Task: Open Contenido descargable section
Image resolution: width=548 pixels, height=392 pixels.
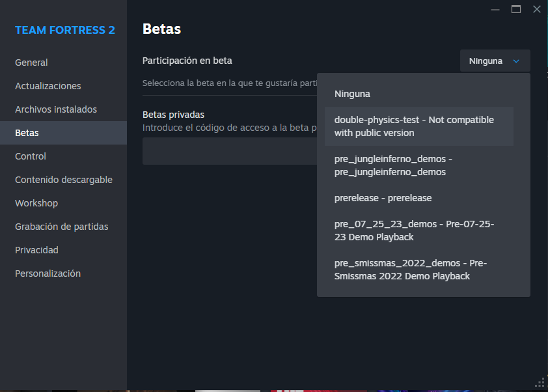Action: [64, 180]
